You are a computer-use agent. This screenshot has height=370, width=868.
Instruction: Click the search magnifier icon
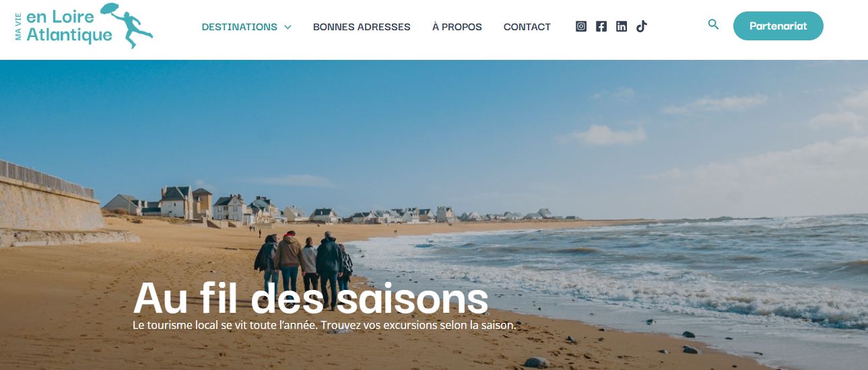714,25
